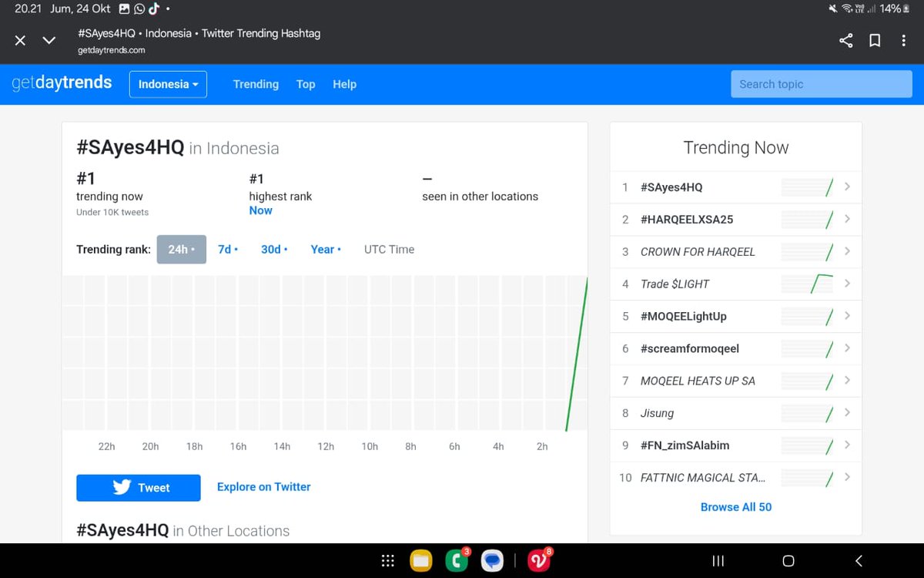Open MOQEEL HEATS UP SA entry
Screen dimensions: 924x578
(x=698, y=381)
